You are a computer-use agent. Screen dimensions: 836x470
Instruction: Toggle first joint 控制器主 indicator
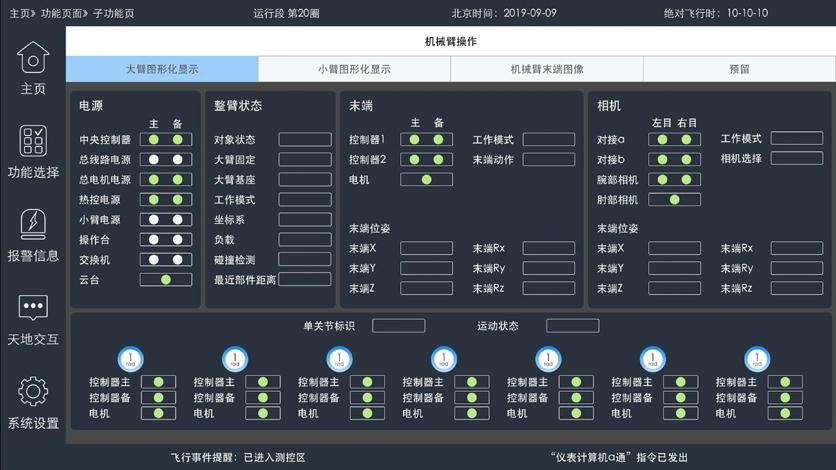(158, 382)
